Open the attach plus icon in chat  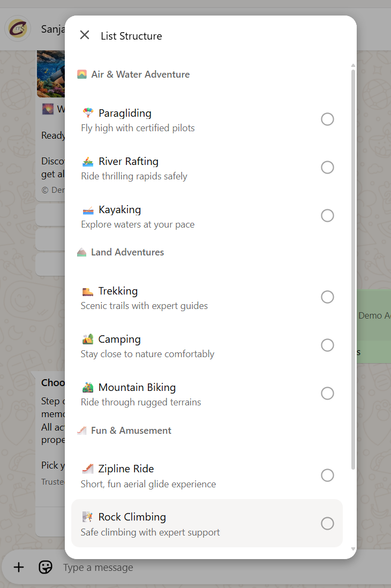pyautogui.click(x=19, y=567)
